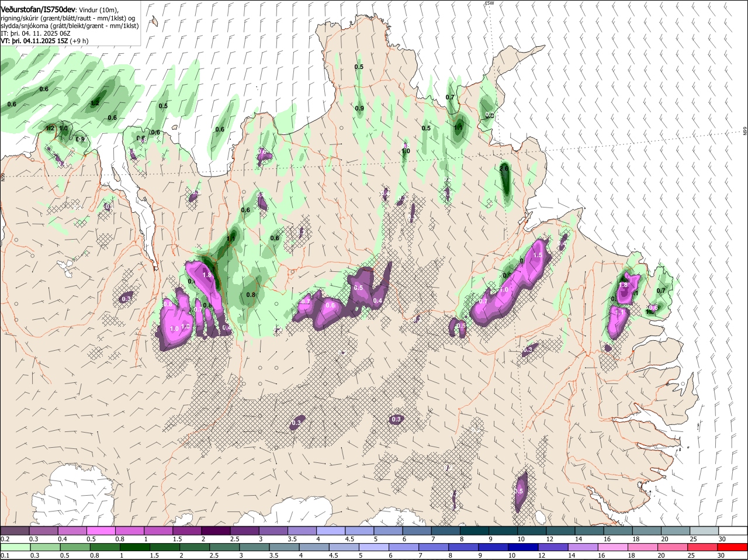Click the VT valid time line 15Z (+9 h)
Viewport: 748px width, 560px height.
(45, 41)
